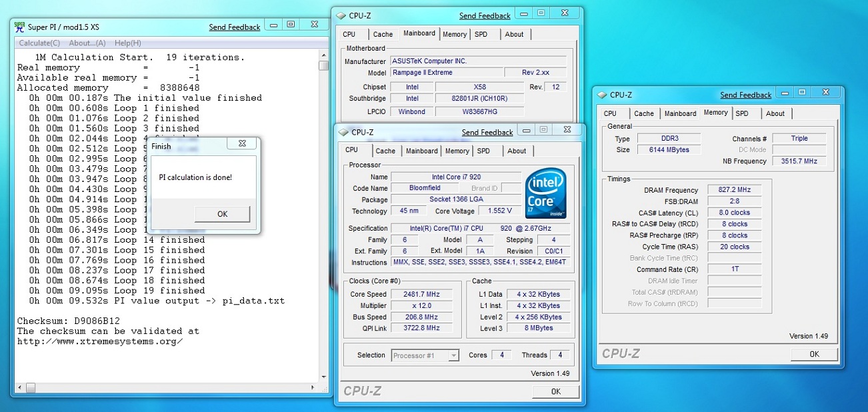Click the Southbridge value 82801JR (ICH10R)
The height and width of the screenshot is (412, 868).
click(480, 99)
